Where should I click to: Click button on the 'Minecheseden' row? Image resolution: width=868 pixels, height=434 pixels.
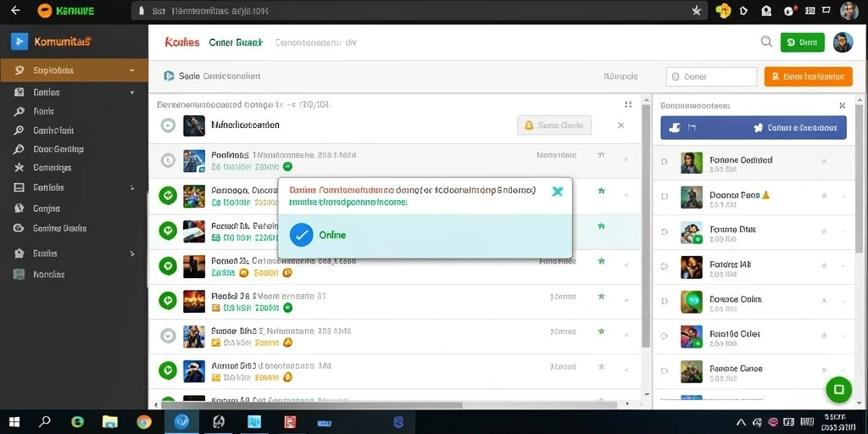[554, 125]
